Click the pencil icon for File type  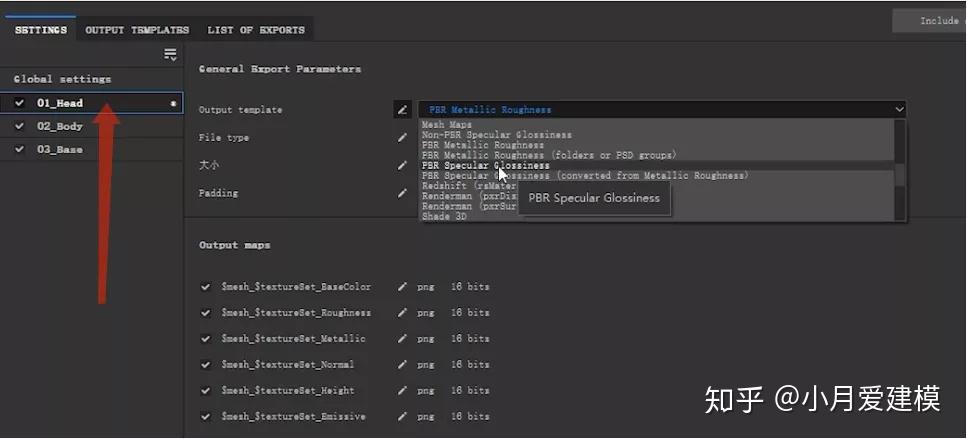point(402,137)
